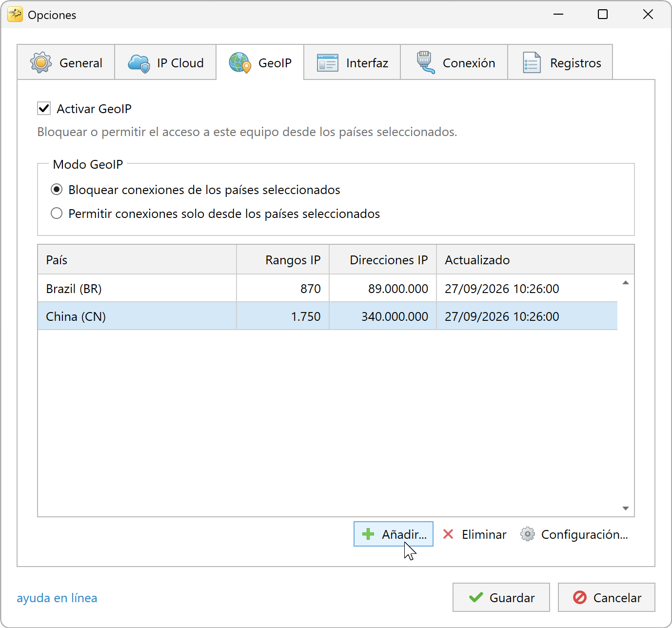Click the Registros document icon
672x628 pixels.
coord(532,62)
